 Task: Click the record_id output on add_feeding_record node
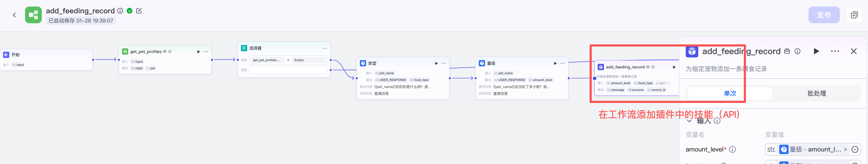(656, 90)
